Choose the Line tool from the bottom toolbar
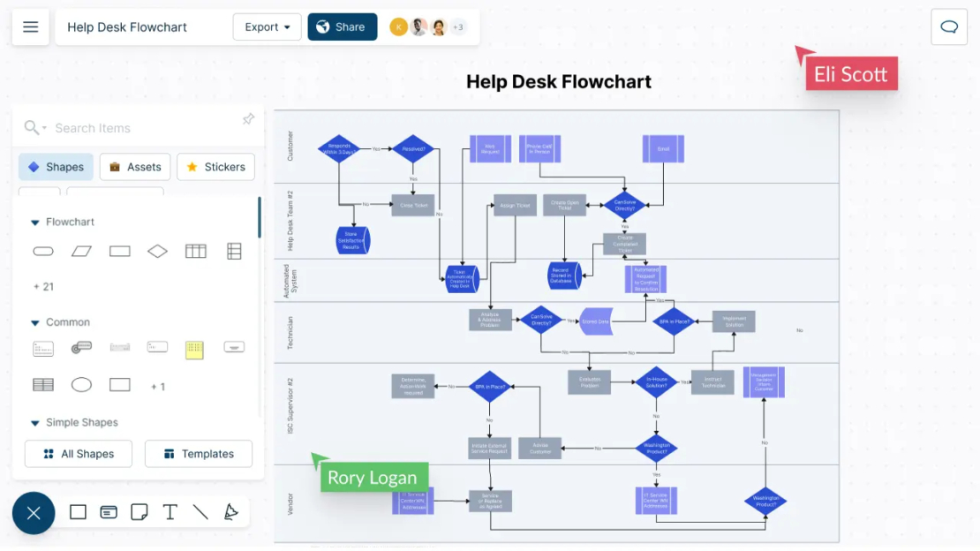This screenshot has width=980, height=551. pyautogui.click(x=200, y=512)
